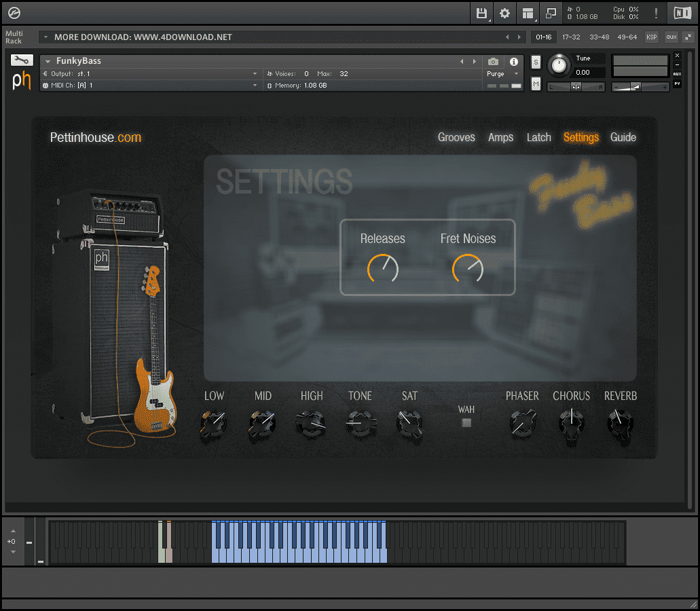Click the Kontakt logo icon
Image resolution: width=700 pixels, height=611 pixels.
pos(14,13)
